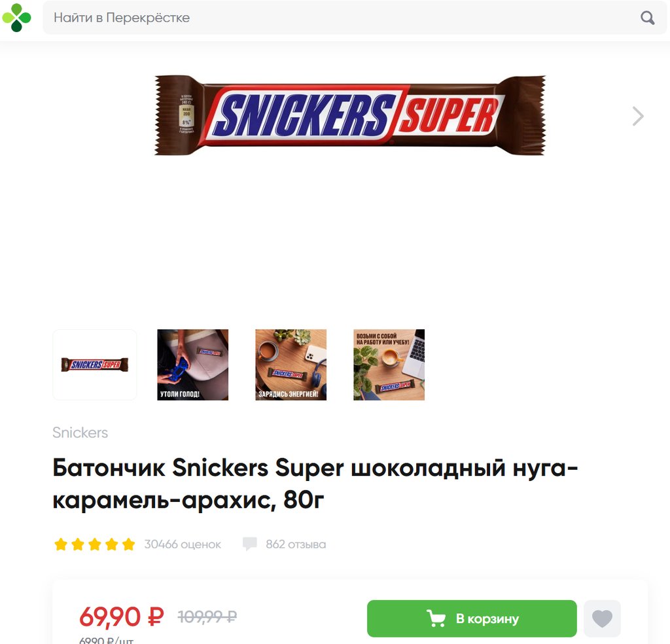Open the Snickers brand link

[x=80, y=433]
